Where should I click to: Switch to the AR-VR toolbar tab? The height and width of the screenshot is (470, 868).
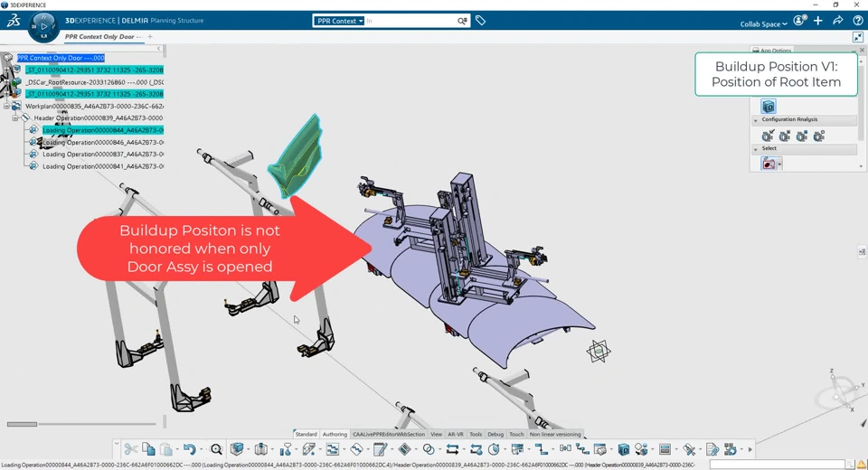tap(456, 434)
